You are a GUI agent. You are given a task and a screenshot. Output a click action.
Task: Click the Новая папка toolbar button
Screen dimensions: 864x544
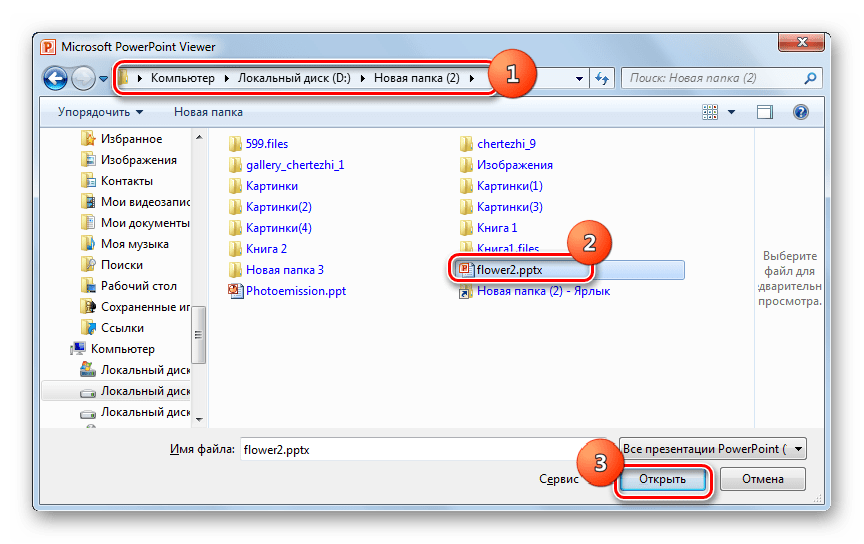tap(208, 112)
